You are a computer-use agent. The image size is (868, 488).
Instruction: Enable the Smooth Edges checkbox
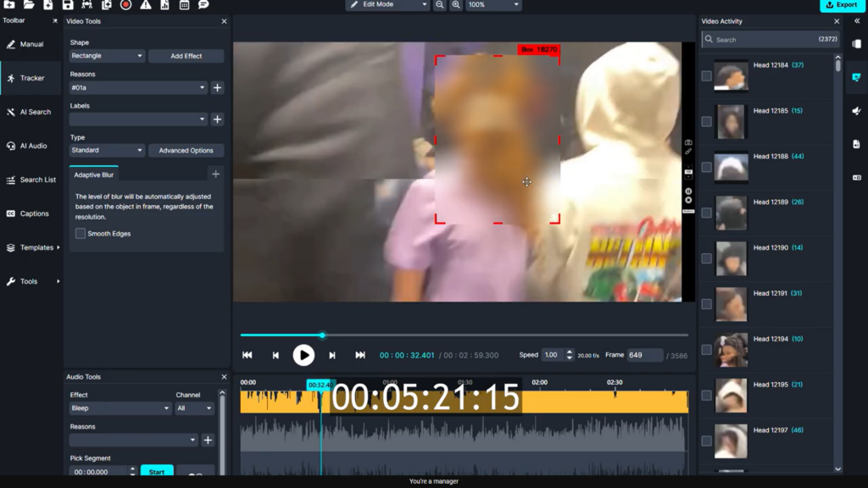(x=81, y=234)
